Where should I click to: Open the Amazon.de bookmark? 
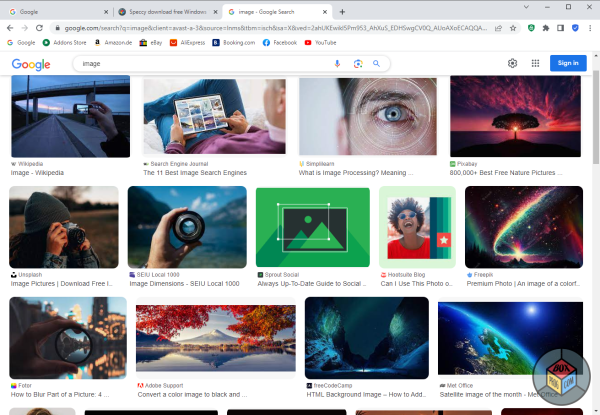click(113, 42)
